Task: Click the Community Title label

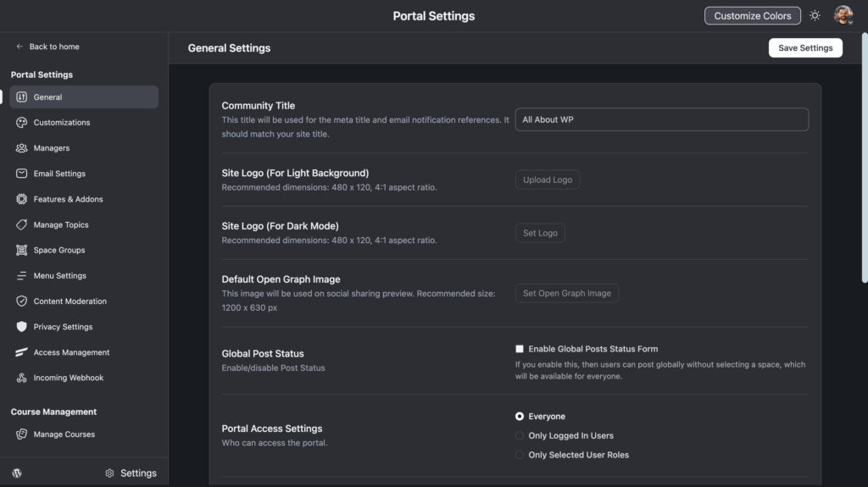Action: coord(259,105)
